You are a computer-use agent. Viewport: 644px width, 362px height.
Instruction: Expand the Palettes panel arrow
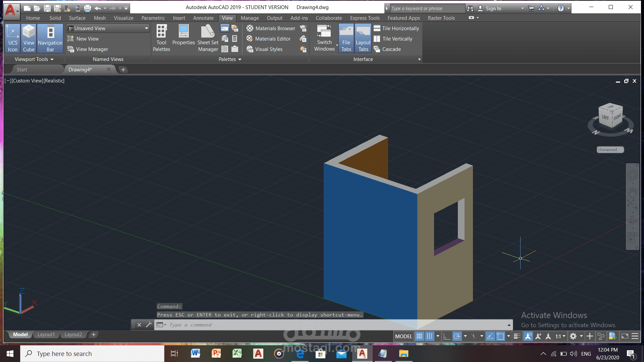point(239,59)
